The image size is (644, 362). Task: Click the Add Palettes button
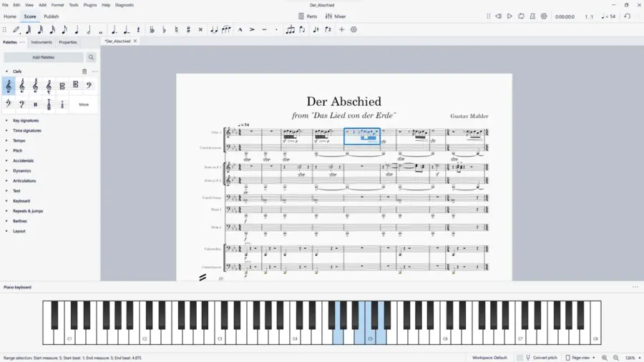pos(44,57)
